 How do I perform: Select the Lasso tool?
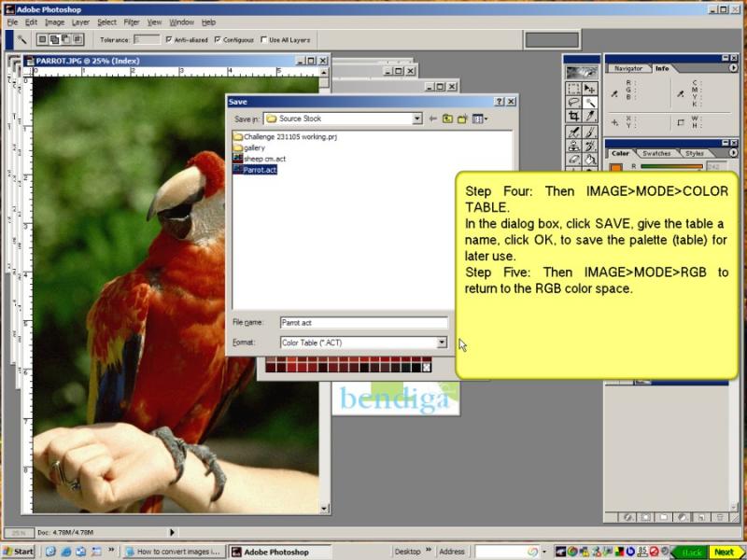(x=573, y=103)
